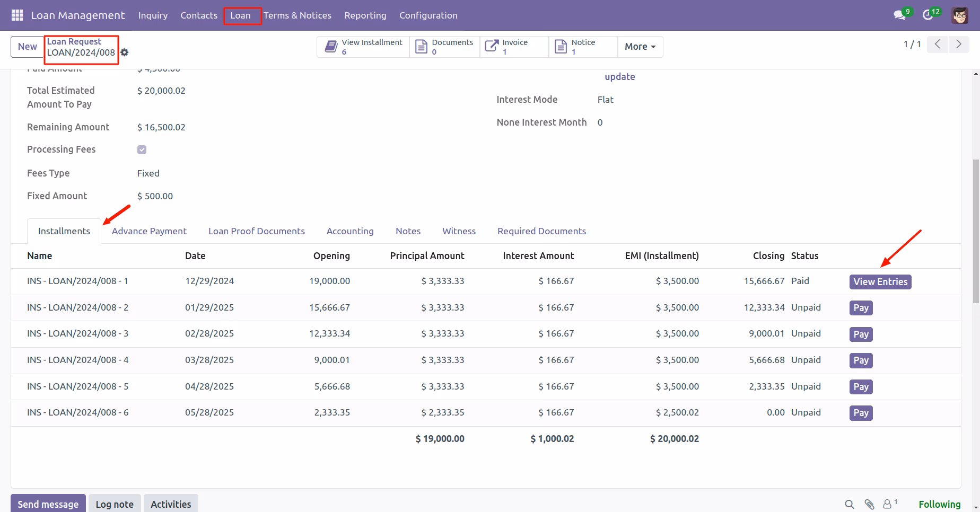Toggle the Processing Fees checkbox
The height and width of the screenshot is (512, 980).
(142, 149)
